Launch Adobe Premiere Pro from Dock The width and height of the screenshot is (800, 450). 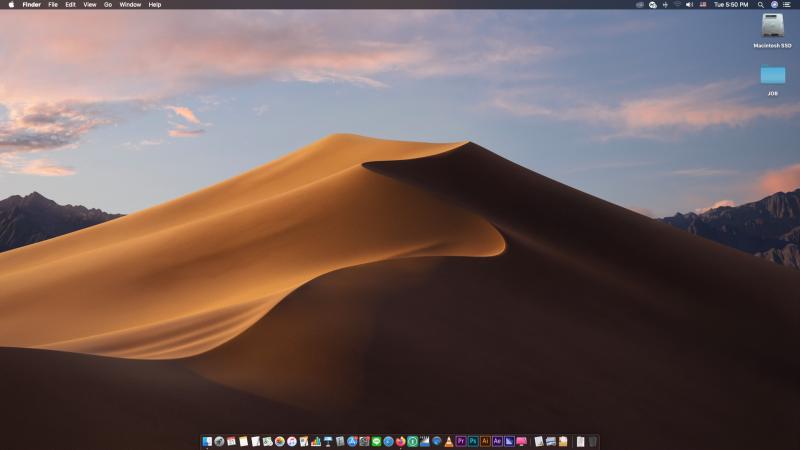point(461,441)
